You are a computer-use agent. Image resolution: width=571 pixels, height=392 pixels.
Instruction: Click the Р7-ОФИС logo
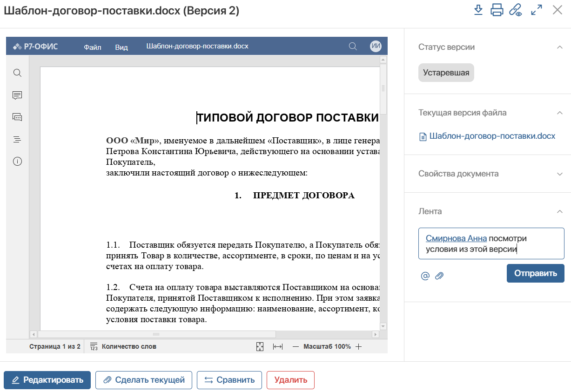(35, 47)
